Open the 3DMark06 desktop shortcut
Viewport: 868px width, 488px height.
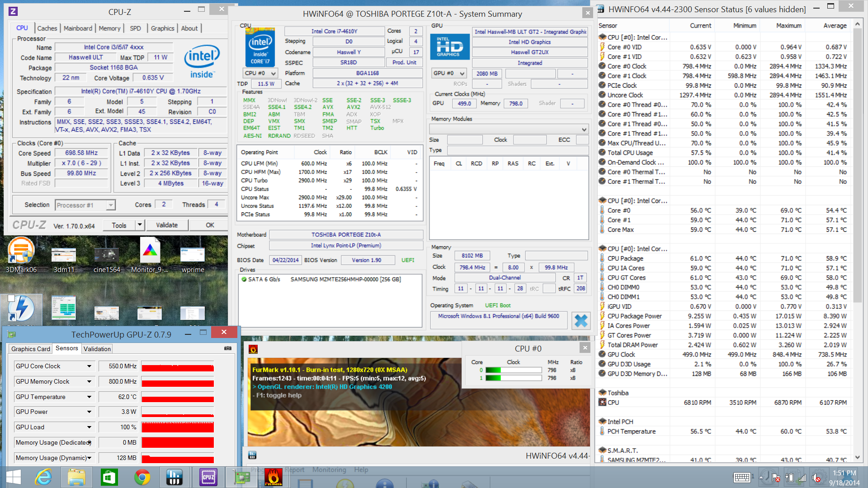[21, 255]
